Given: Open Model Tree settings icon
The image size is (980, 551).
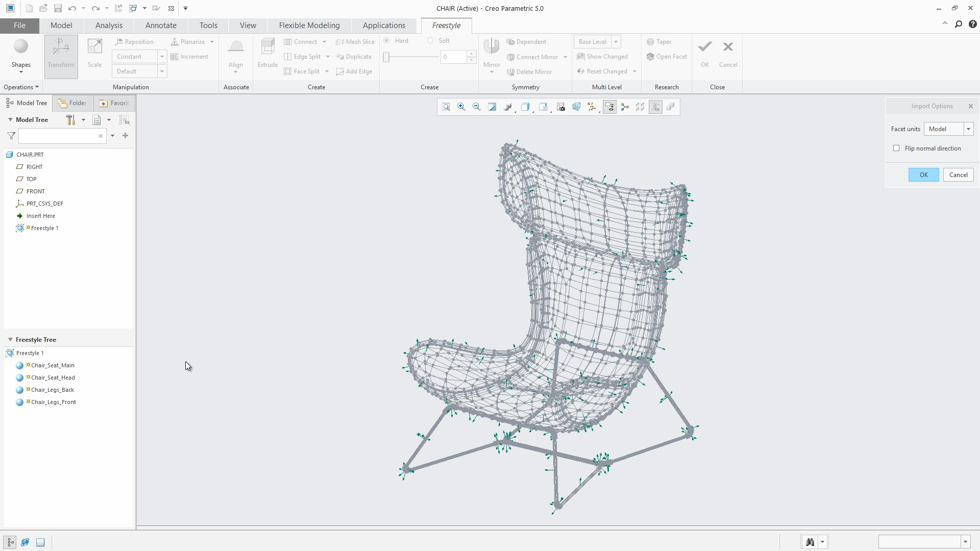Looking at the screenshot, I should (71, 120).
